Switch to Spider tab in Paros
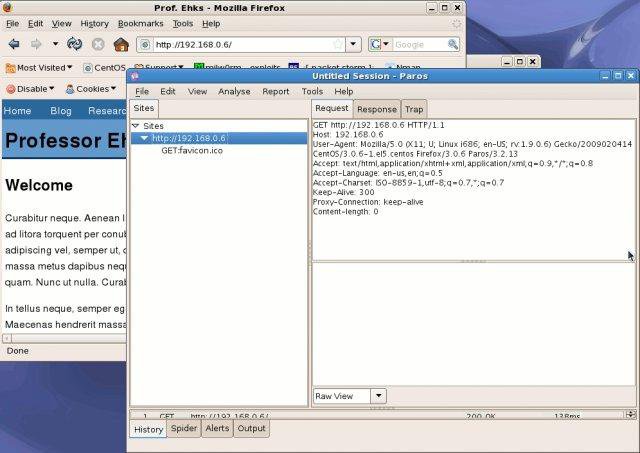The height and width of the screenshot is (453, 640). click(184, 429)
